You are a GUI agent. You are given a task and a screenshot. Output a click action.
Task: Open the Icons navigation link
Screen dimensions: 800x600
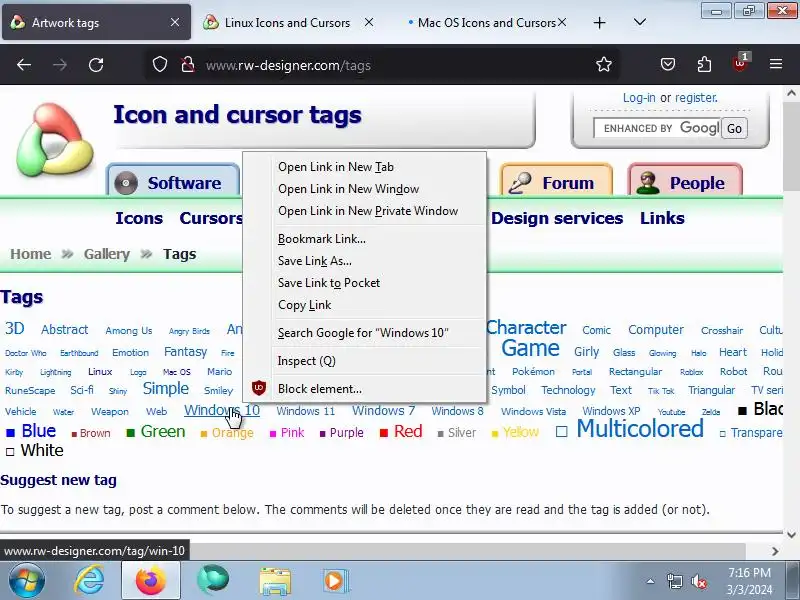[x=139, y=218]
